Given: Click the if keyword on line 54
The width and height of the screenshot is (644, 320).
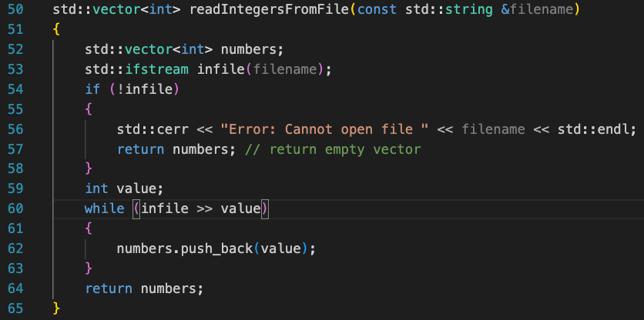Looking at the screenshot, I should pyautogui.click(x=92, y=89).
